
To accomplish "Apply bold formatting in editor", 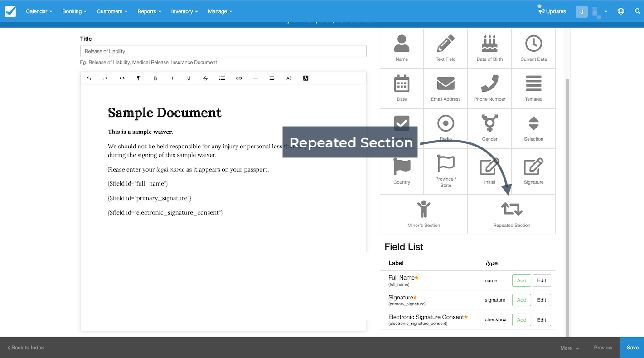I will [x=155, y=78].
